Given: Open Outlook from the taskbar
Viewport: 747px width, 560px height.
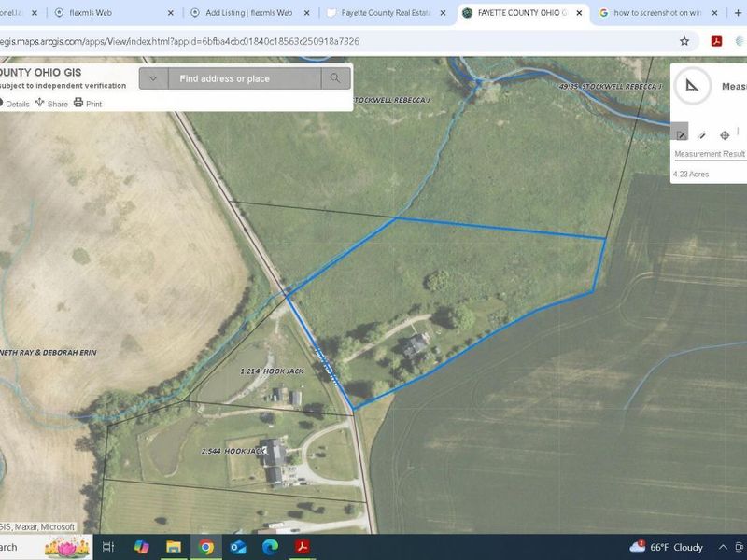Looking at the screenshot, I should pos(237,547).
